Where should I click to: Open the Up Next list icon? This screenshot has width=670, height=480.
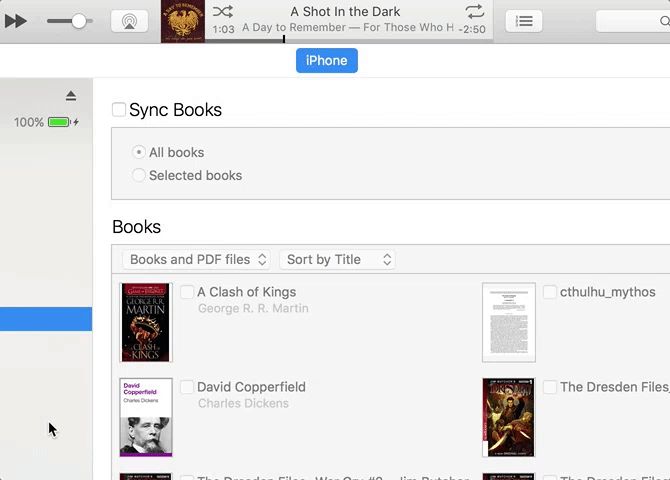click(x=524, y=21)
